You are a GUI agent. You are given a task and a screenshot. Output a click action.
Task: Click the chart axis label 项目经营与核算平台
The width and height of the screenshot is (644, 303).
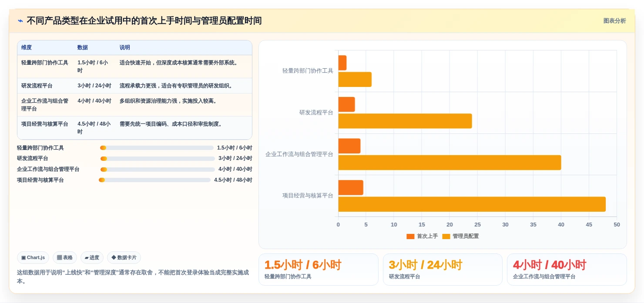coord(308,196)
